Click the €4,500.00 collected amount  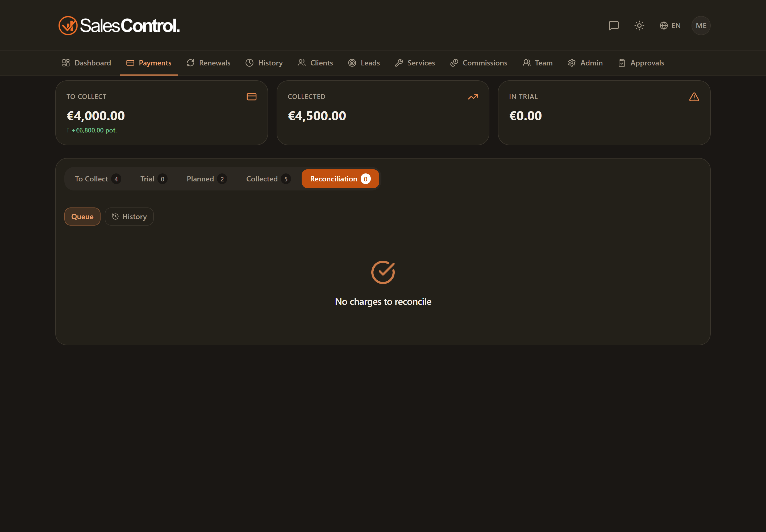(317, 116)
